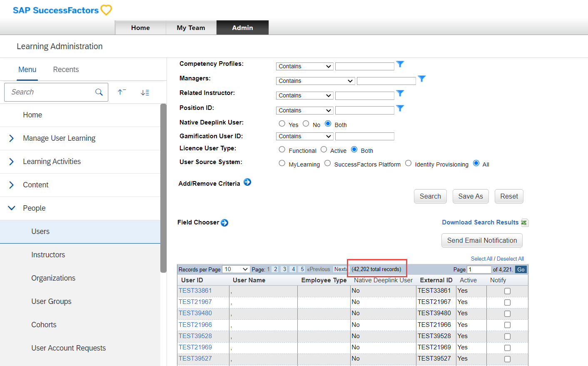Click Deselect All link

pos(510,259)
